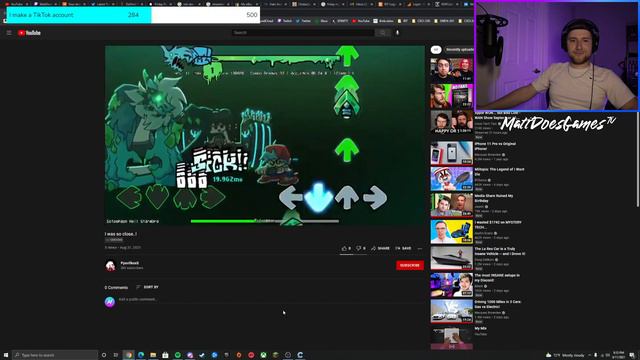Open the Miitopia Legend video thumbnail

click(451, 179)
